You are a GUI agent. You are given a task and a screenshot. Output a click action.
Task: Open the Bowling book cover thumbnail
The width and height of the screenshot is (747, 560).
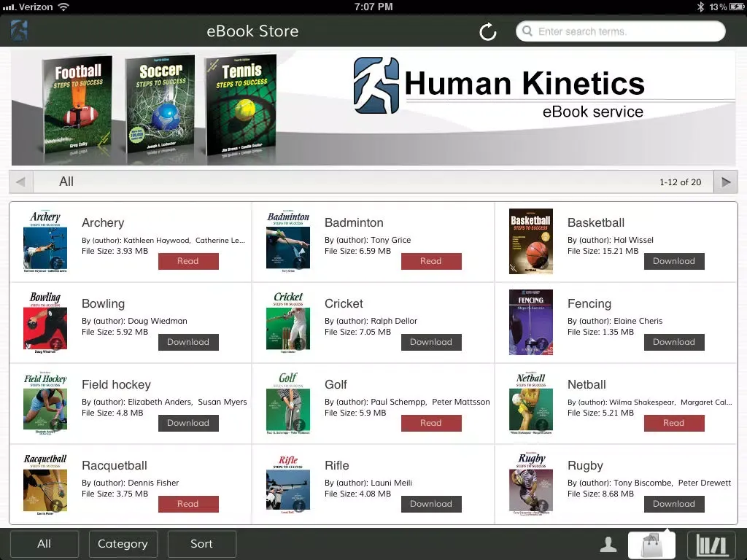[x=45, y=322]
